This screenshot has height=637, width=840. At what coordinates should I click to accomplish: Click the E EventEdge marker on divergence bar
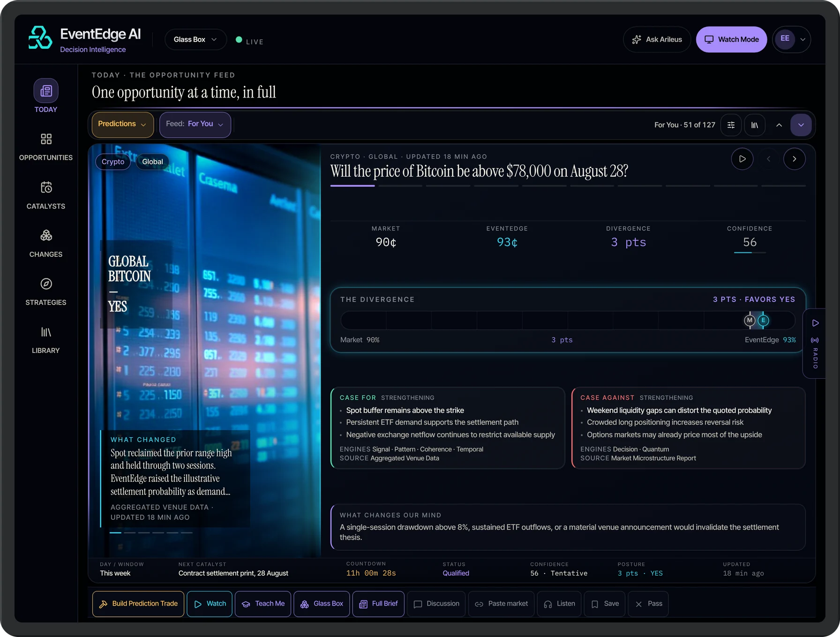(x=763, y=320)
